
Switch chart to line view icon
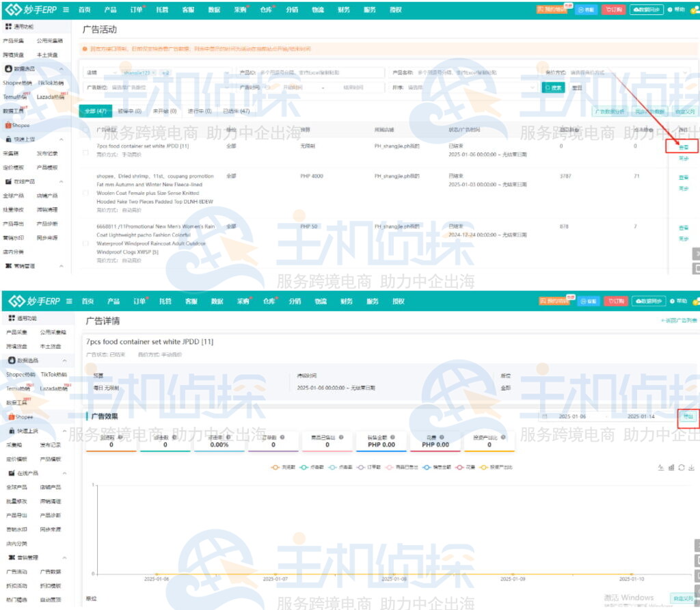click(x=661, y=467)
